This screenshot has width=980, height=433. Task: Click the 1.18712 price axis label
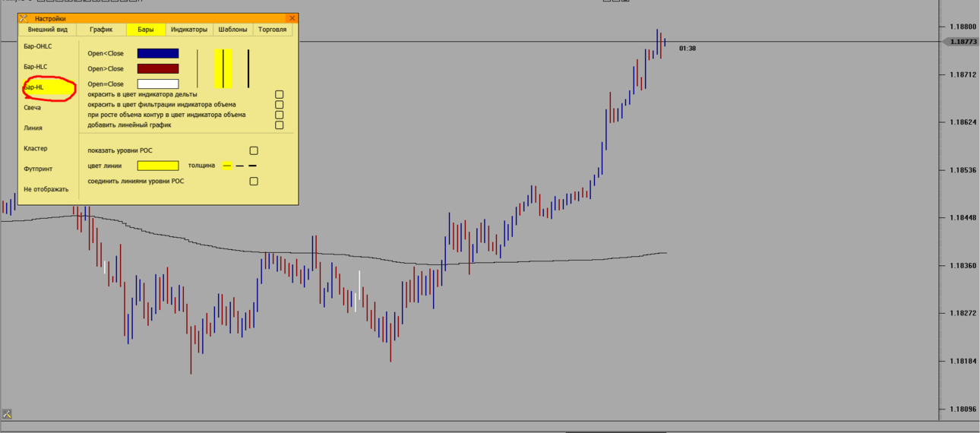coord(963,74)
